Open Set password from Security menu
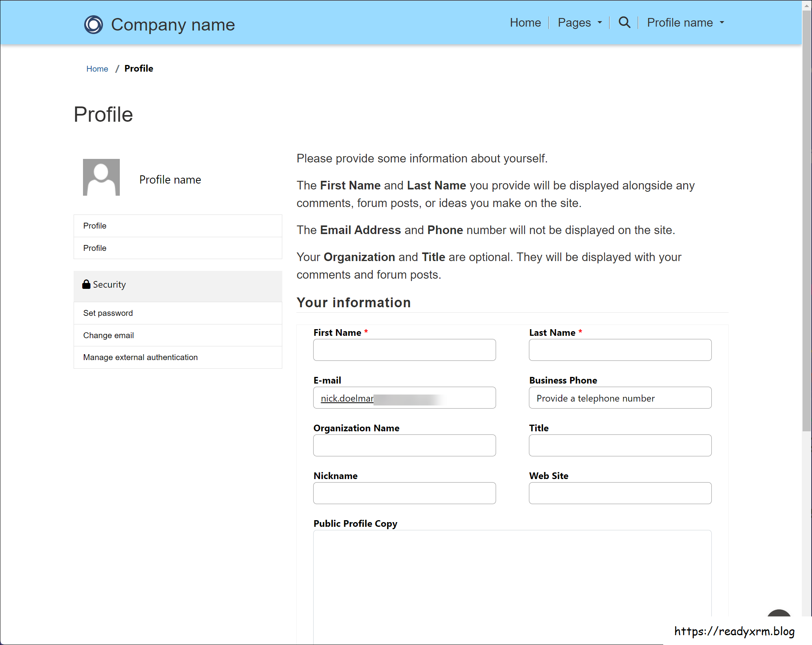The height and width of the screenshot is (645, 812). pos(108,313)
